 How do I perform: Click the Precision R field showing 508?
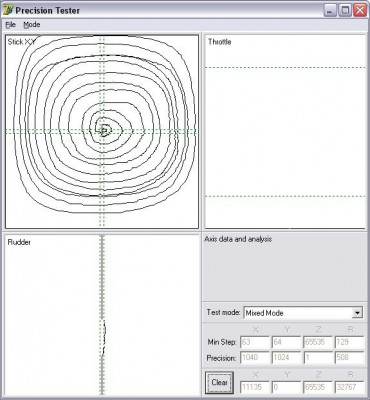coord(349,358)
